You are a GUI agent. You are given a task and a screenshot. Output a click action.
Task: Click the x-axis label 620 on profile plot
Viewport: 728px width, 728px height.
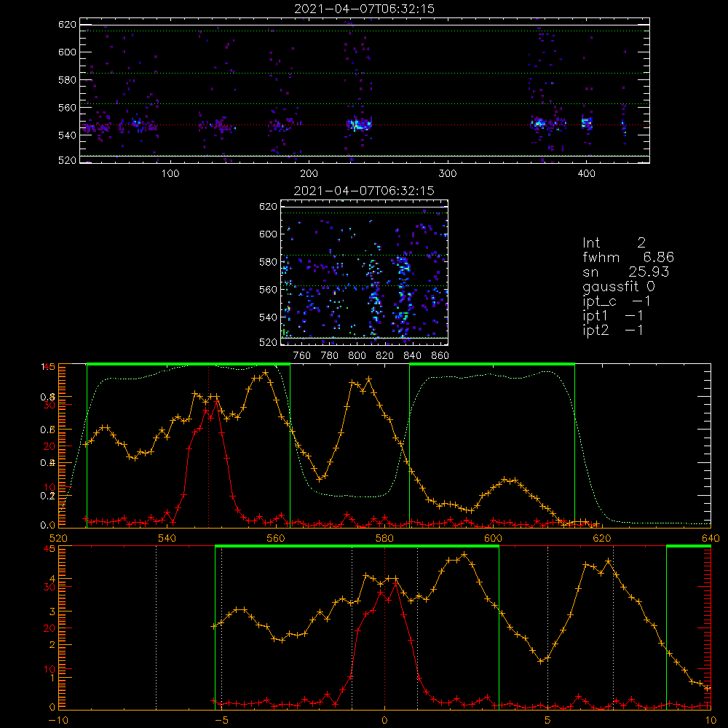pos(602,538)
